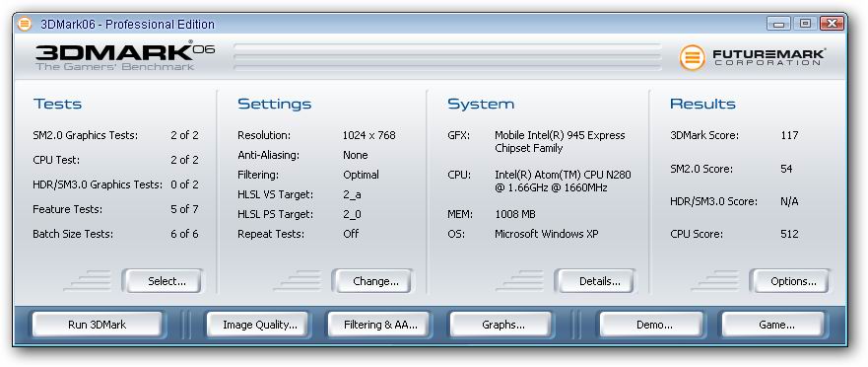
Task: Click the '6 of 6' batch tests value
Action: (184, 235)
